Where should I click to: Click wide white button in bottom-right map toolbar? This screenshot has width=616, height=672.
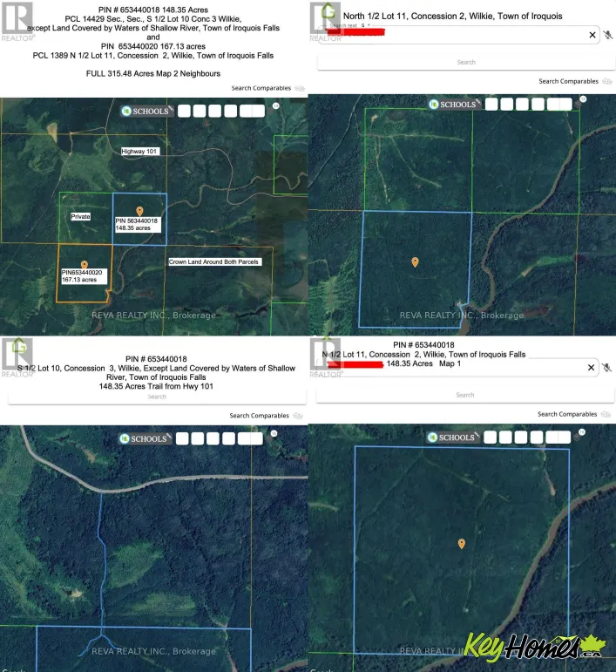pyautogui.click(x=558, y=438)
